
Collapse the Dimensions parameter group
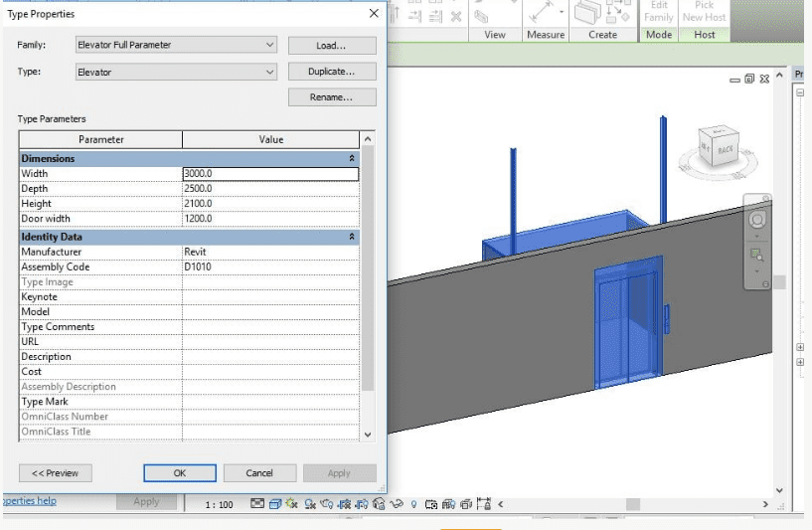[x=351, y=159]
